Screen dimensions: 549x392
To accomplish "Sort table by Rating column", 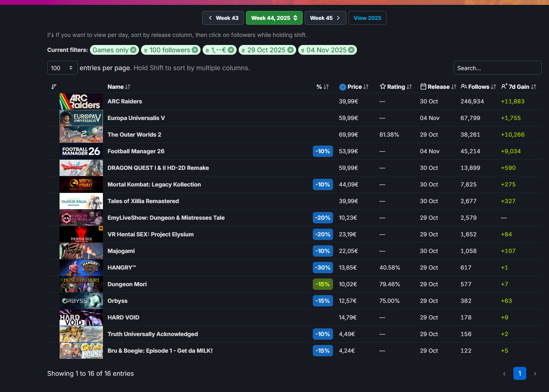I will (x=396, y=87).
